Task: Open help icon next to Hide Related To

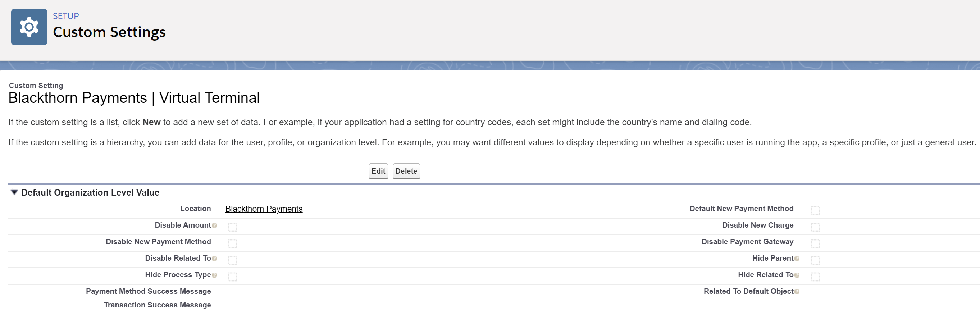Action: [797, 275]
